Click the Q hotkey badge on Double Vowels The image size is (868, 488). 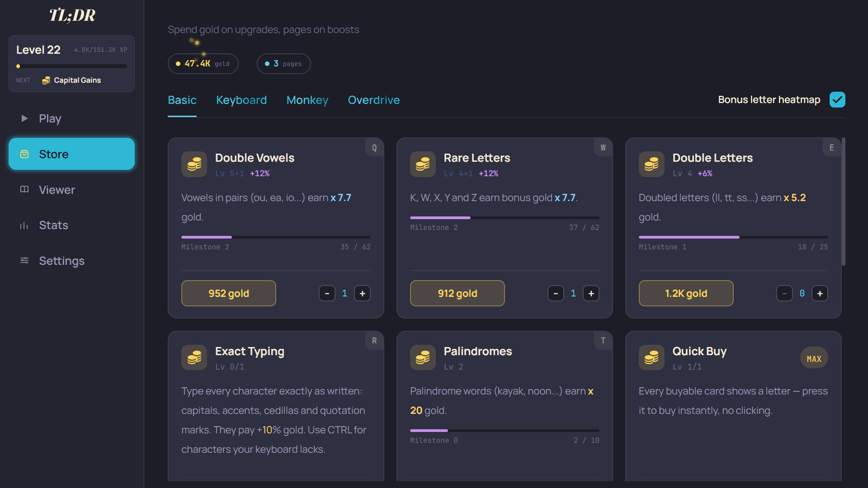click(x=374, y=148)
